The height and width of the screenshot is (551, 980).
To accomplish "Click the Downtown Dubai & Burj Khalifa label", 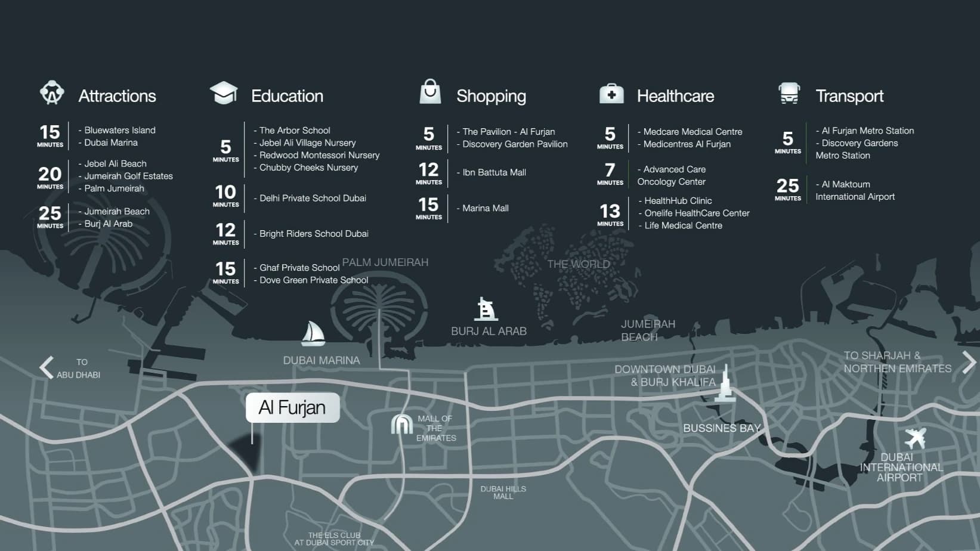I will coord(665,376).
